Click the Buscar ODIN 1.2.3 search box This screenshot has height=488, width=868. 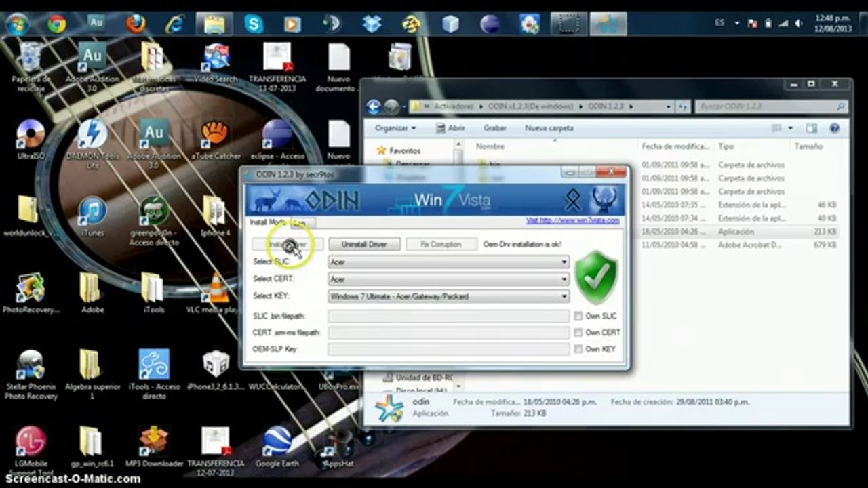coord(771,107)
